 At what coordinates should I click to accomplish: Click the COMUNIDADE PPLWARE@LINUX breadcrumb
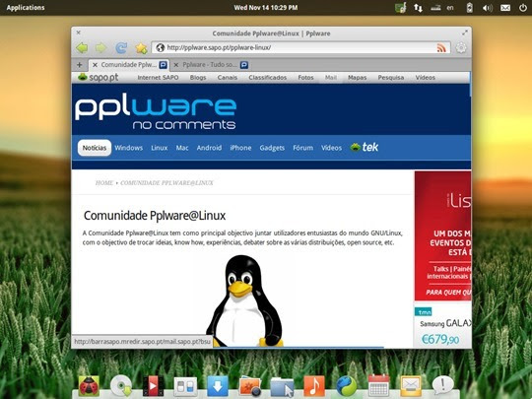[x=166, y=183]
